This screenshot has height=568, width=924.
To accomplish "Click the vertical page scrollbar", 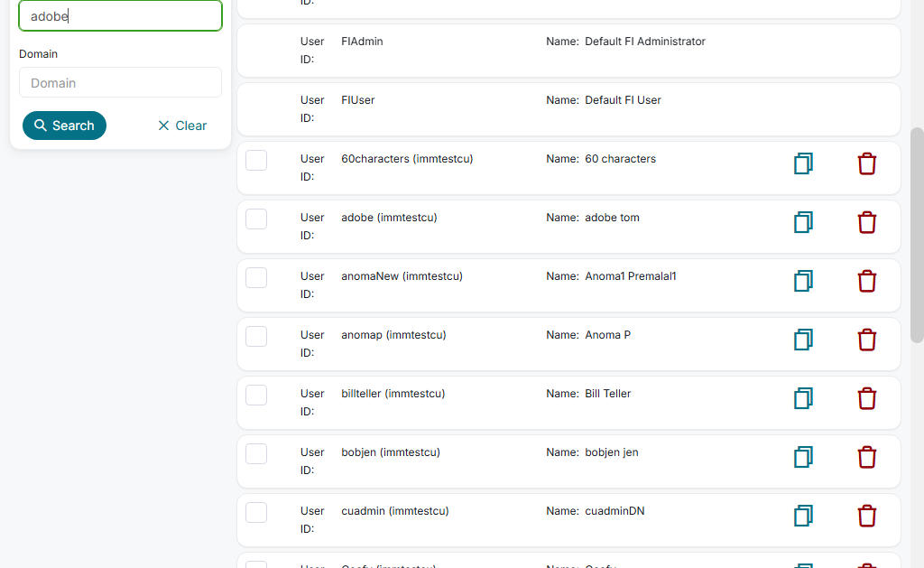I will point(917,235).
